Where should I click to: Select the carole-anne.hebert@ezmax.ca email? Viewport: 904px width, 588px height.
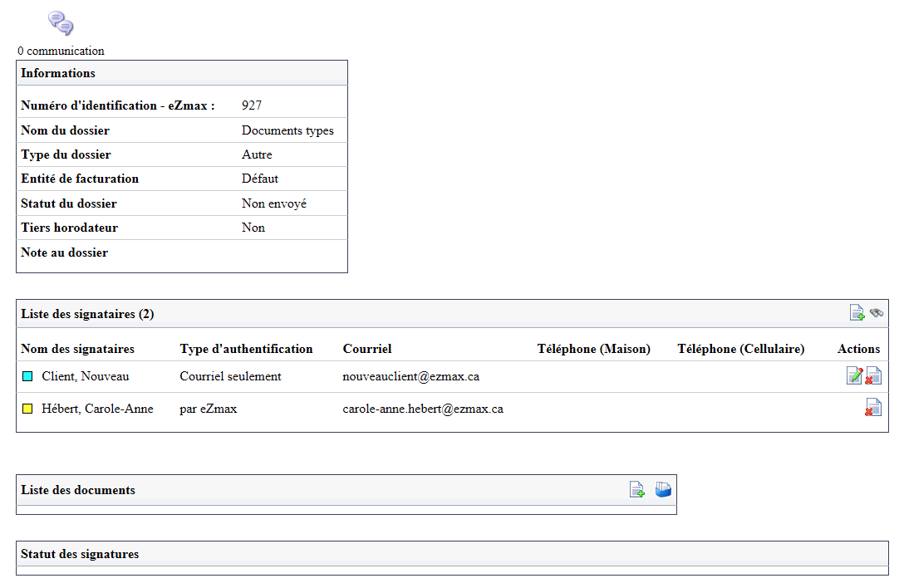423,409
